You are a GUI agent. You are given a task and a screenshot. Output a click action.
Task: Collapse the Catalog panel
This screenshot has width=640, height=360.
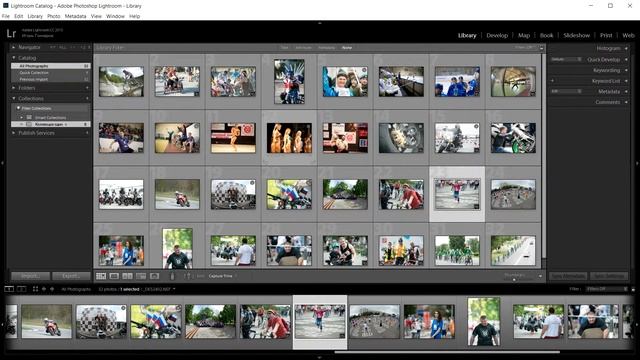click(13, 58)
